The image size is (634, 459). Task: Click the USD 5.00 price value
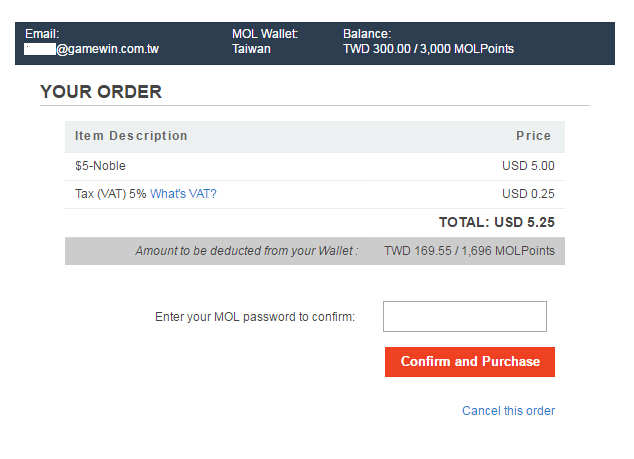tap(528, 166)
